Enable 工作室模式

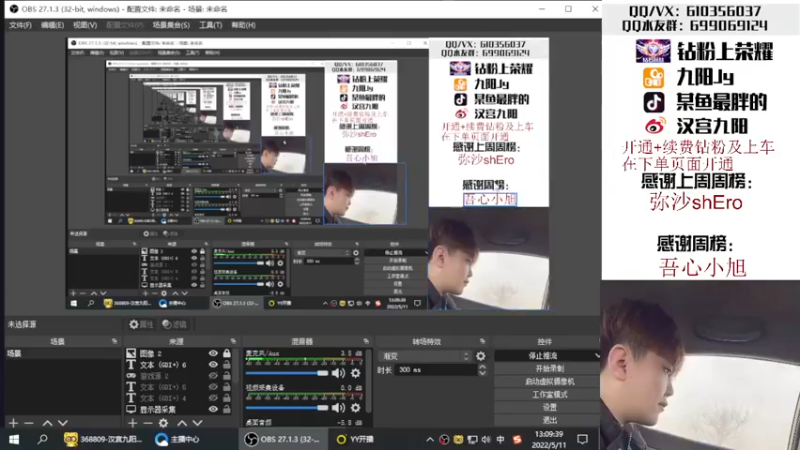click(549, 394)
